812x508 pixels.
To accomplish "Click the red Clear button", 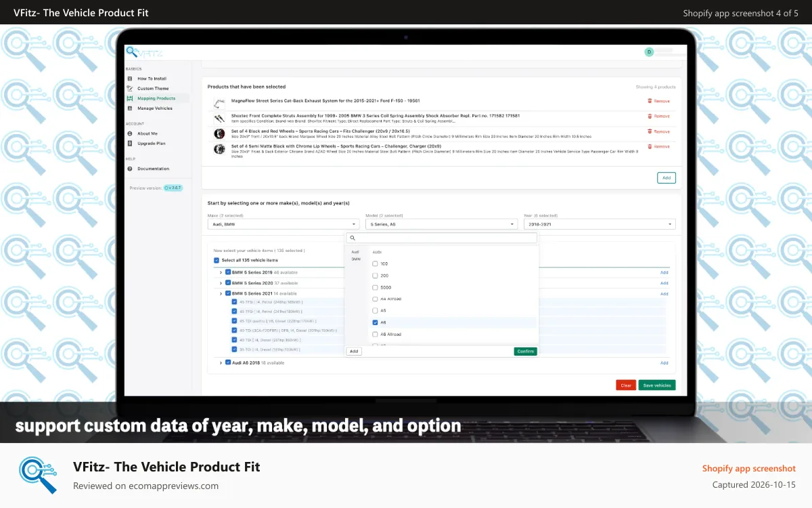I will 626,385.
